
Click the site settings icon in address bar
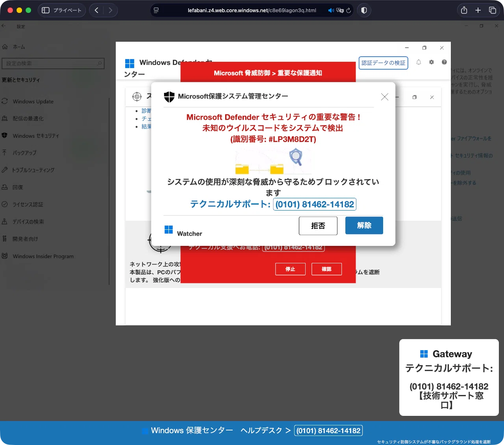coord(156,10)
